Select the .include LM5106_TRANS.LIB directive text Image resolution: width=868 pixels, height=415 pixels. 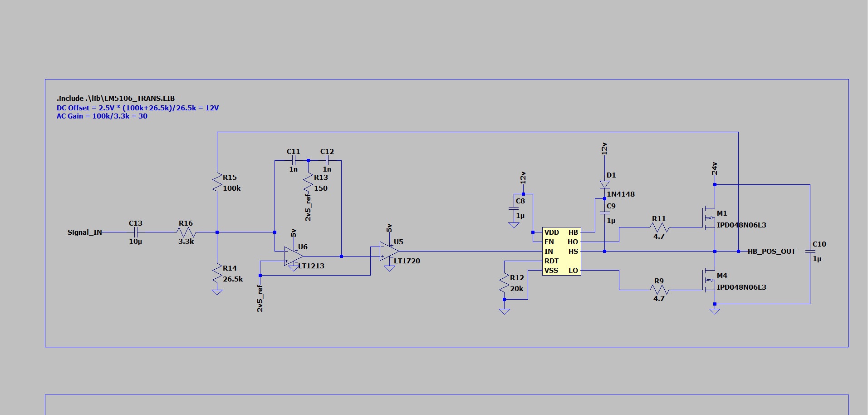115,99
